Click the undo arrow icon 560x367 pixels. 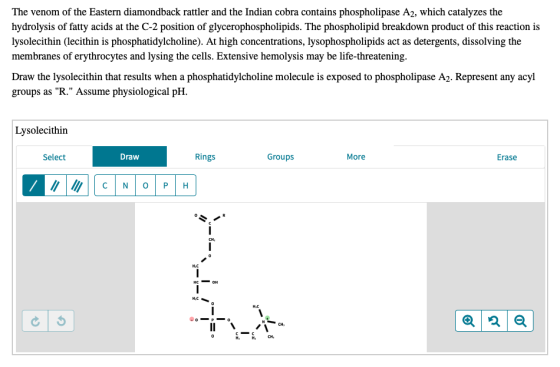click(x=61, y=321)
